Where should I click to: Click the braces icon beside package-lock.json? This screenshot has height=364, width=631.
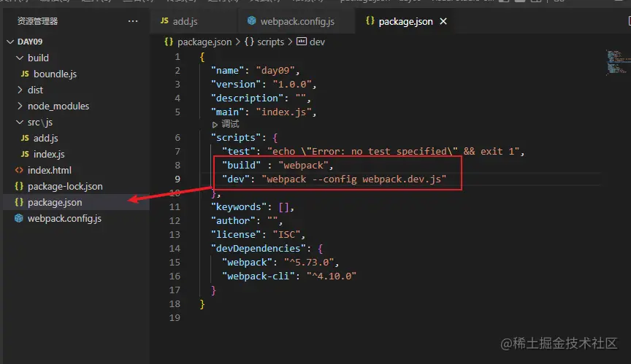(x=19, y=187)
